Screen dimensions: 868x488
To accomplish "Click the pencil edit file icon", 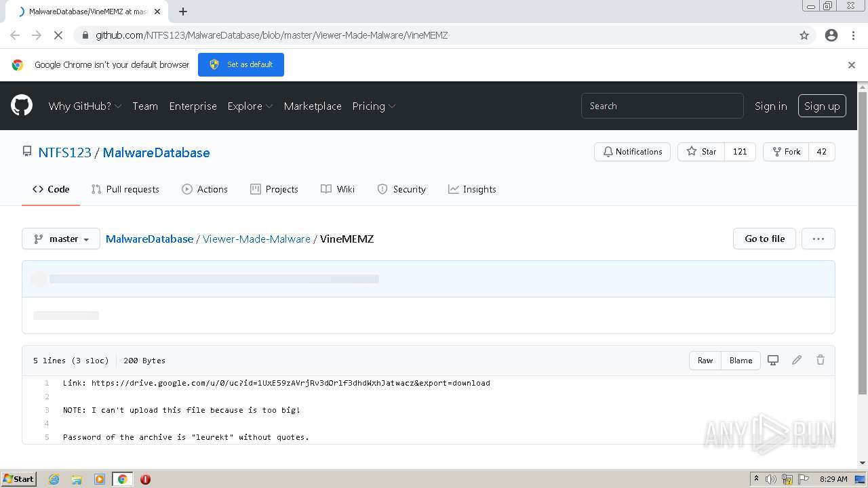I will click(x=797, y=360).
